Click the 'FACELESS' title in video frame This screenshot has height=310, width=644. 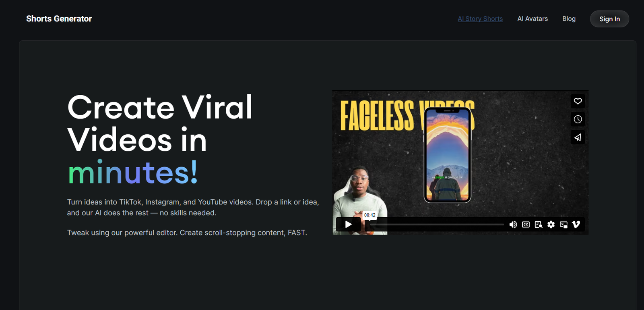(x=377, y=116)
